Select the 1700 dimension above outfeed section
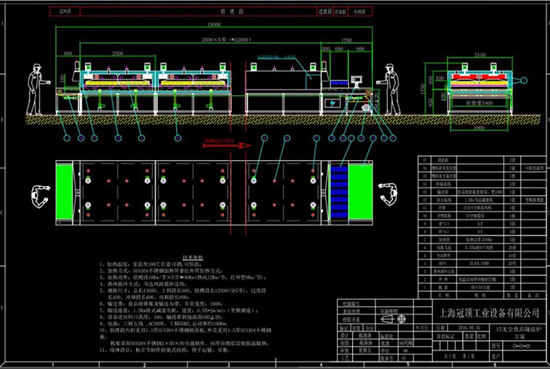Screen dimensions: 550x369 [x=346, y=40]
